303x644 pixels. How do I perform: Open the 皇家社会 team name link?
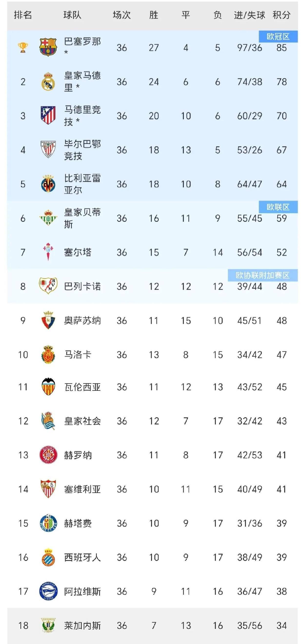point(82,421)
